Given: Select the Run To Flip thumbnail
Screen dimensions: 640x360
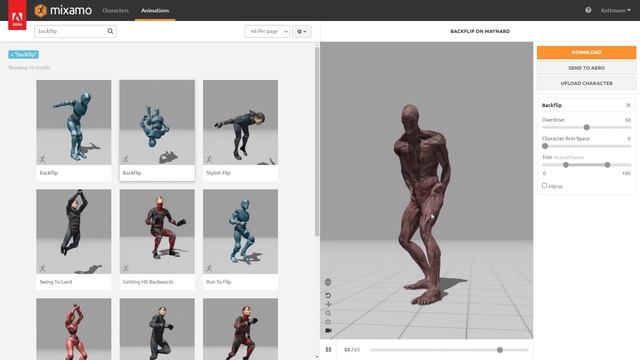Looking at the screenshot, I should (240, 231).
